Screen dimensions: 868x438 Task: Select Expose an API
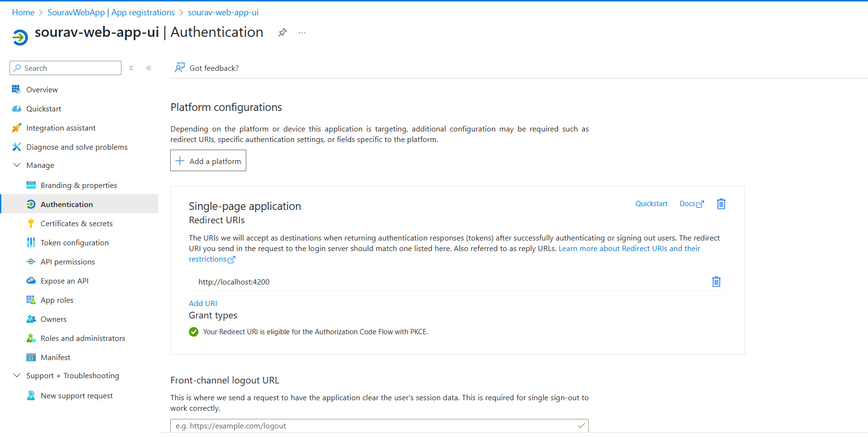click(x=65, y=281)
